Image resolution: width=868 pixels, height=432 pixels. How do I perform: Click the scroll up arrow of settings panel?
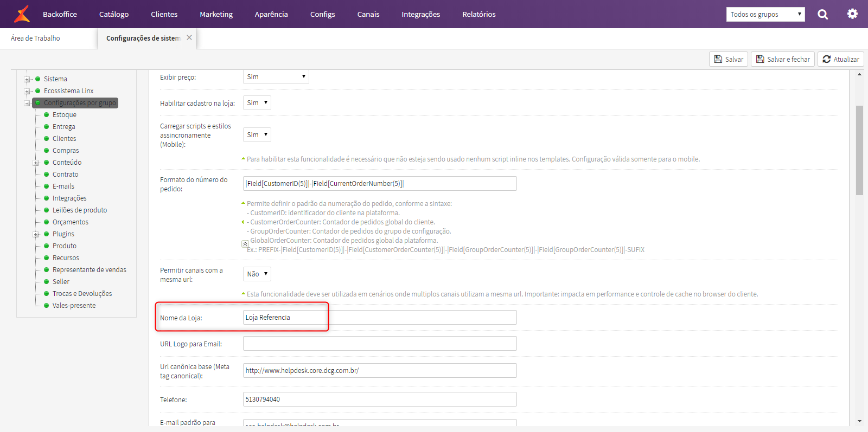[x=859, y=74]
